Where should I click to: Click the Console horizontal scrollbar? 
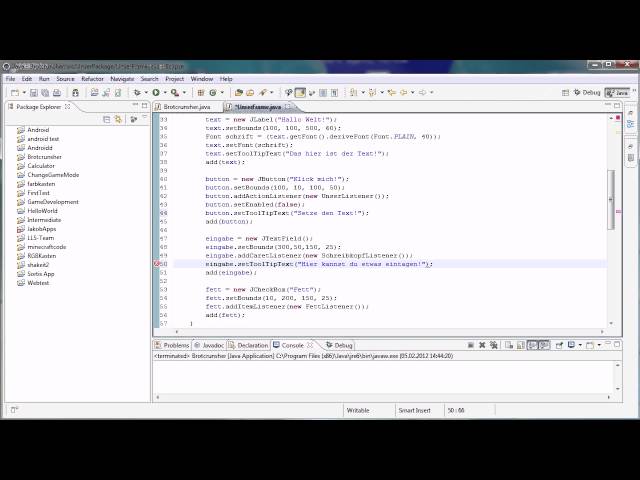[382, 397]
